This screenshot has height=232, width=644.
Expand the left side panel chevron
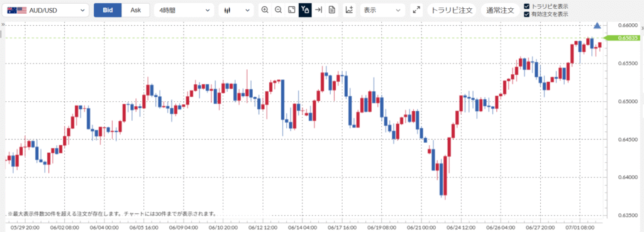coord(3,25)
